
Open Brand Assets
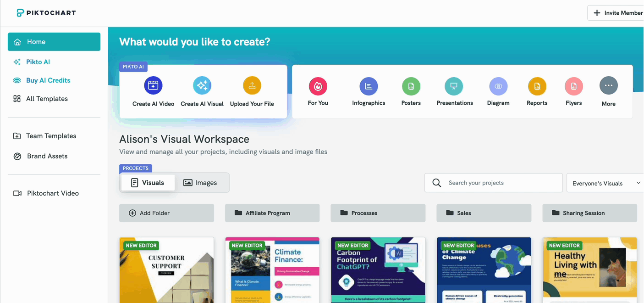47,156
